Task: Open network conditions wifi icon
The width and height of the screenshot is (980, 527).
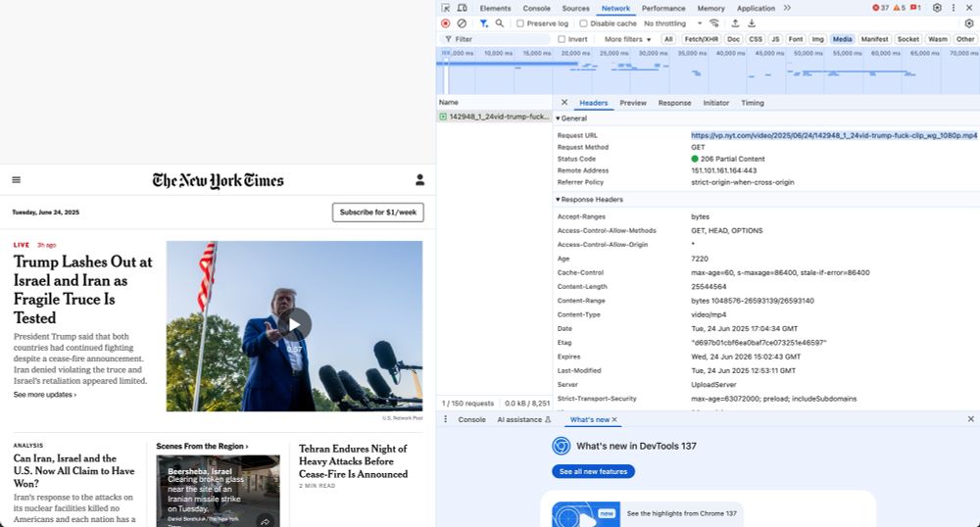Action: coord(714,24)
